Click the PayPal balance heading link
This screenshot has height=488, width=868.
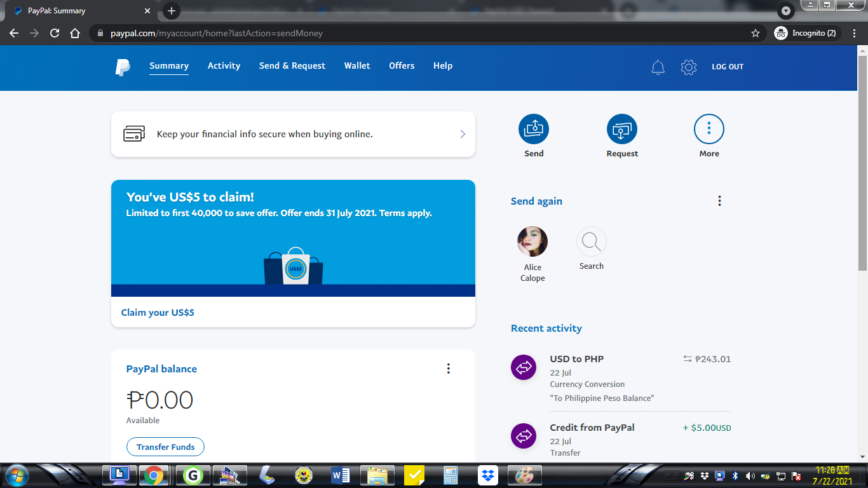161,369
